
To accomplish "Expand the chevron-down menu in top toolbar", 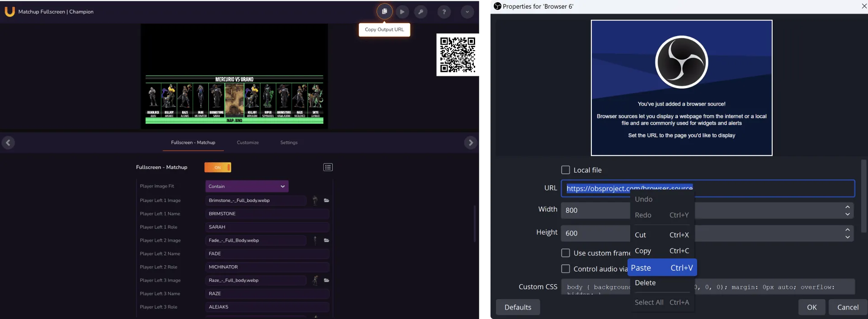I will (x=467, y=12).
